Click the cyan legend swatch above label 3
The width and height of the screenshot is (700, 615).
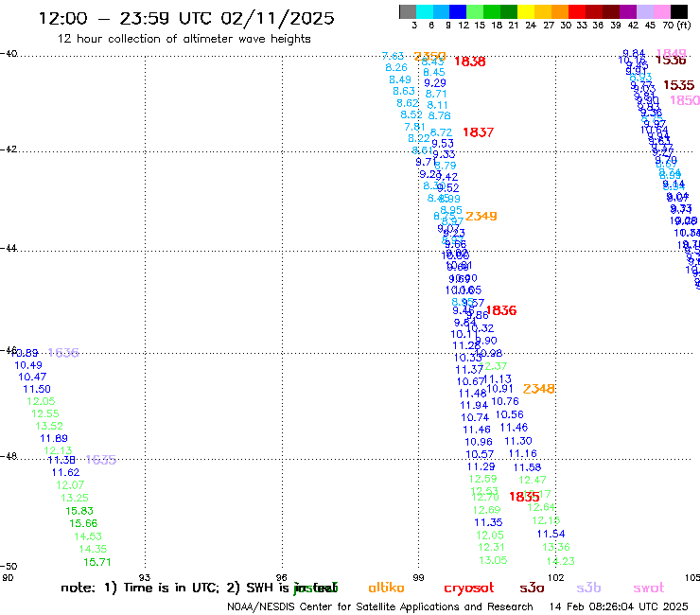pos(425,11)
